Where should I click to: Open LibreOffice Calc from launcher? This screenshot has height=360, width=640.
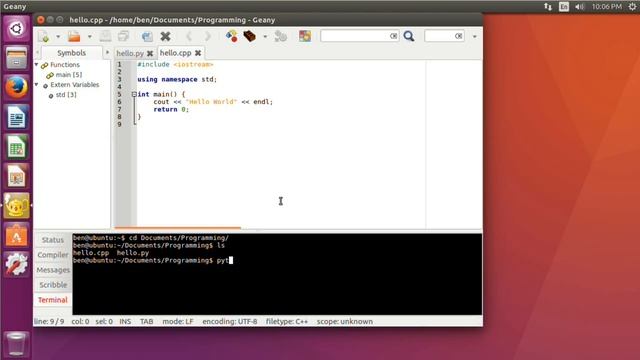pyautogui.click(x=16, y=147)
